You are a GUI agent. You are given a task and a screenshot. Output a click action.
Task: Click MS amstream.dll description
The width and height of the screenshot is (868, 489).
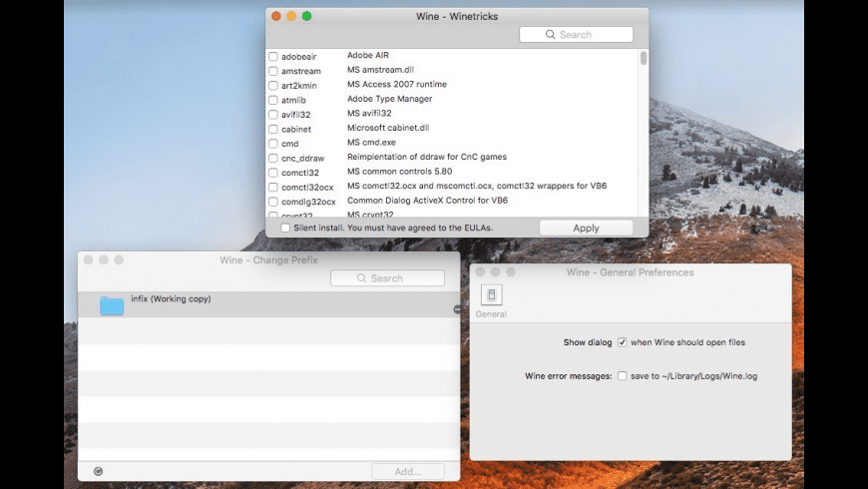[380, 69]
